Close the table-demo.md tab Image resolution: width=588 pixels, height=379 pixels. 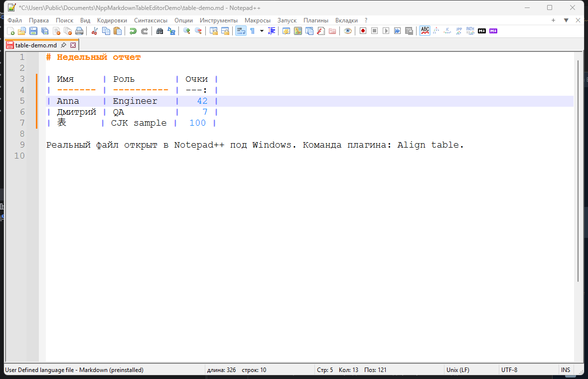pos(73,45)
